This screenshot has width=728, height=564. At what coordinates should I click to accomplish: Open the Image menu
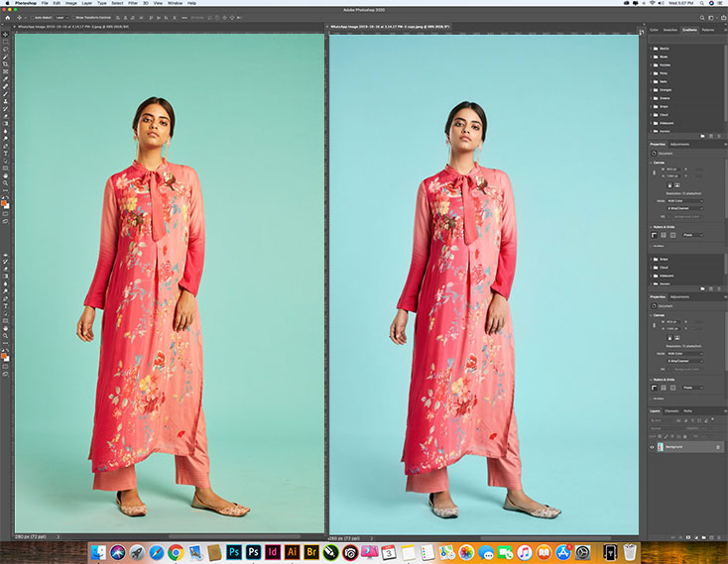point(71,3)
